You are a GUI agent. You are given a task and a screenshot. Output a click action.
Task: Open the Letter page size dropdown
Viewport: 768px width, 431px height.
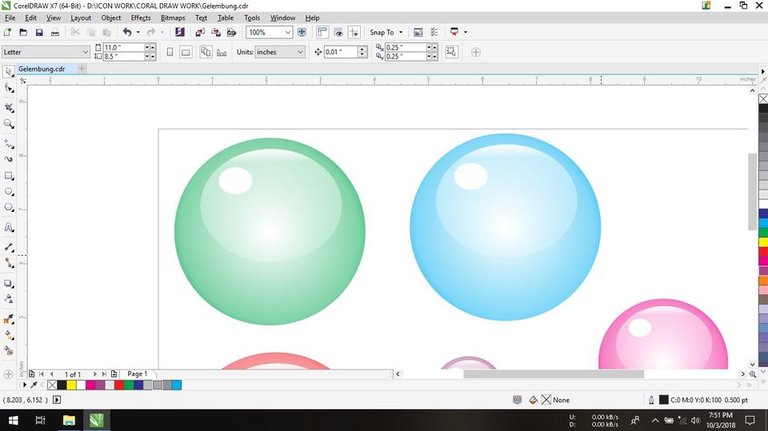click(x=84, y=52)
